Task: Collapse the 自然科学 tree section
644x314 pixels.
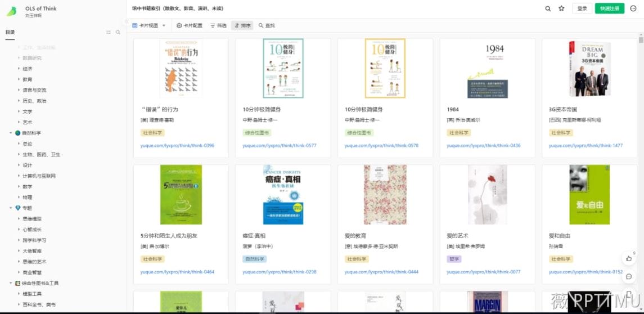Action: 11,133
